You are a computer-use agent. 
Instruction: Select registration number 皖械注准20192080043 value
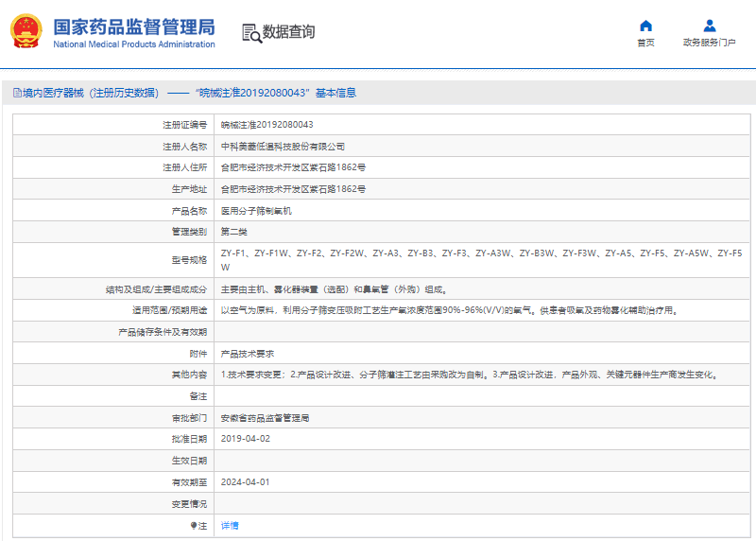[266, 125]
